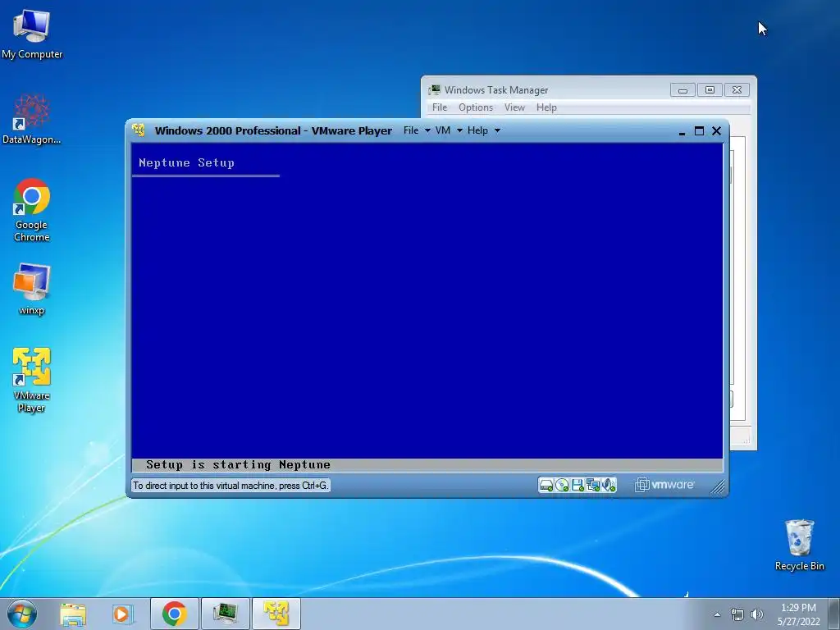Click the VMware Player title bar icon
Image resolution: width=840 pixels, height=630 pixels.
click(139, 130)
